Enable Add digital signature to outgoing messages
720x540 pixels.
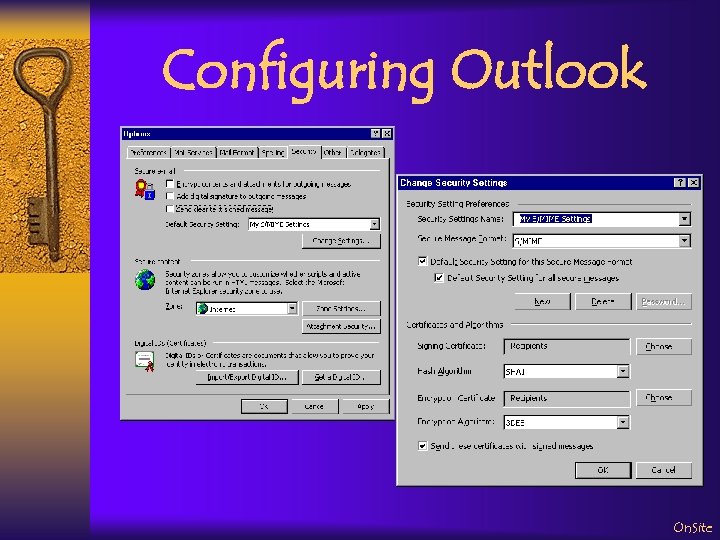pos(169,196)
